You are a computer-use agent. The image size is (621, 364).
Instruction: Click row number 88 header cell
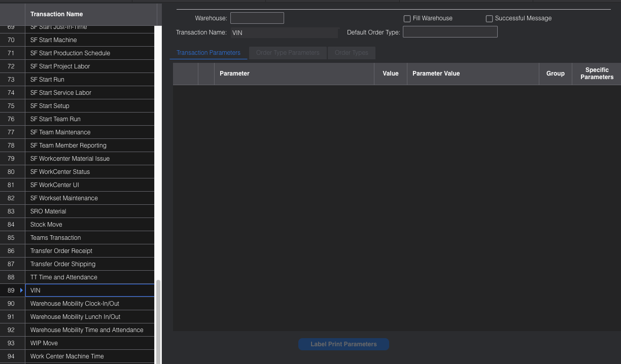point(12,277)
